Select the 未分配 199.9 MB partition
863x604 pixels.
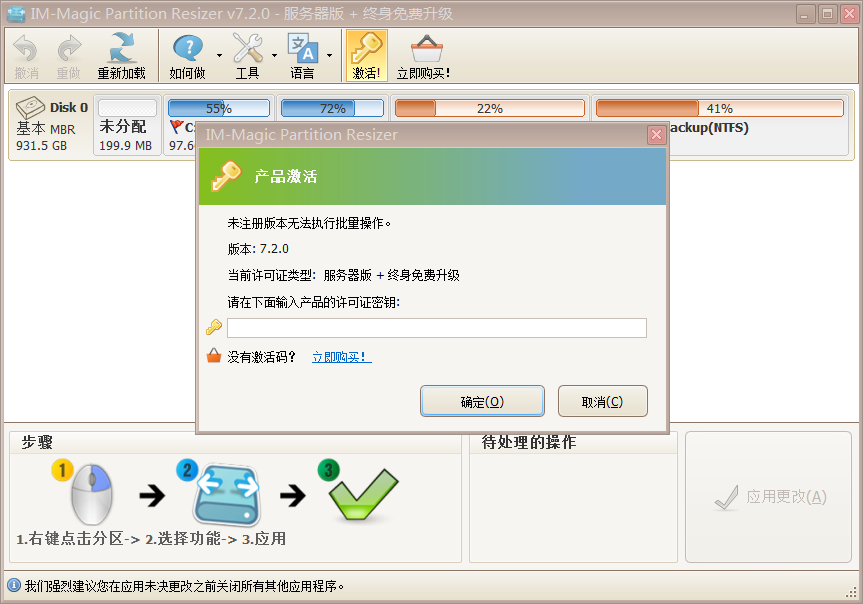coord(126,126)
